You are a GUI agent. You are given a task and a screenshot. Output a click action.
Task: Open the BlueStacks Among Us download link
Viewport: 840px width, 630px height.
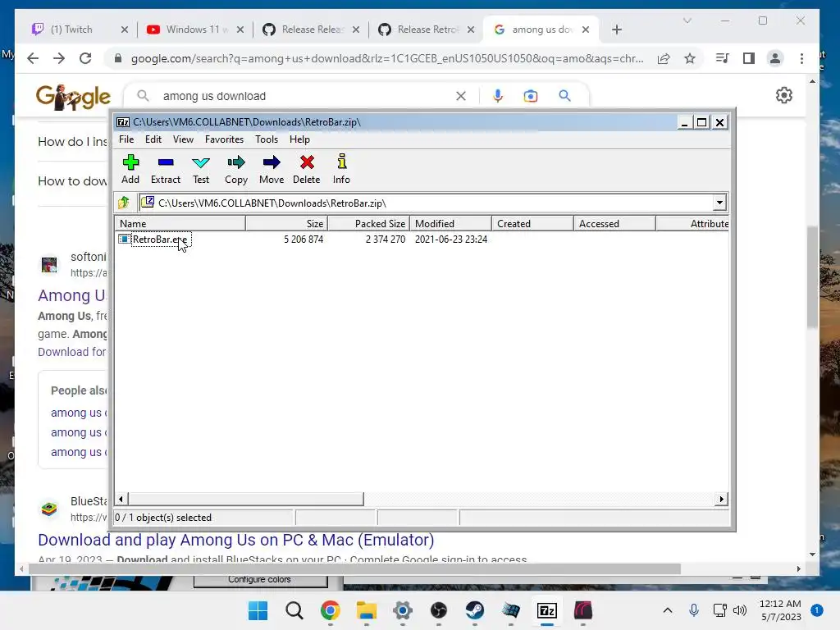pos(235,540)
